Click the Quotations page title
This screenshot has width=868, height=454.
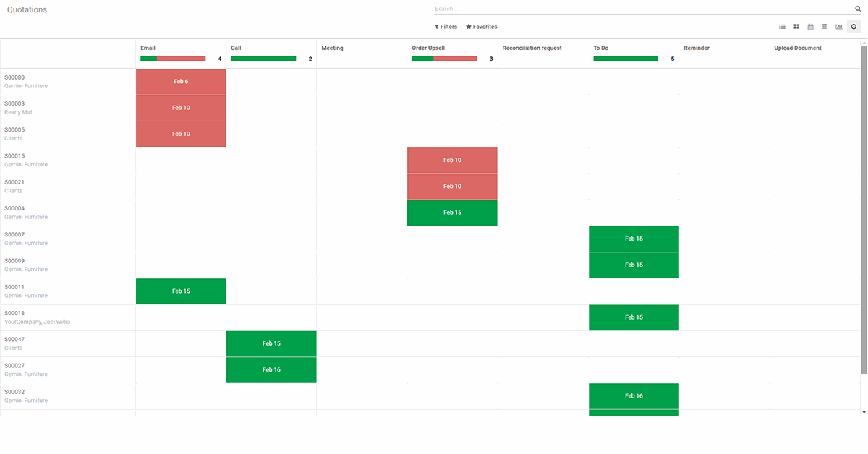pyautogui.click(x=27, y=9)
